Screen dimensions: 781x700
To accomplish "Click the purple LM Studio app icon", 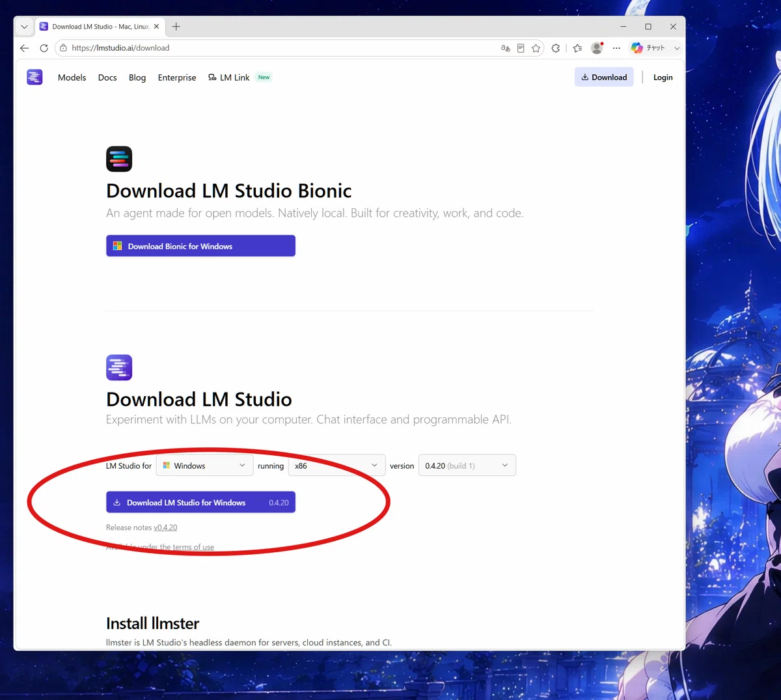I will point(119,367).
